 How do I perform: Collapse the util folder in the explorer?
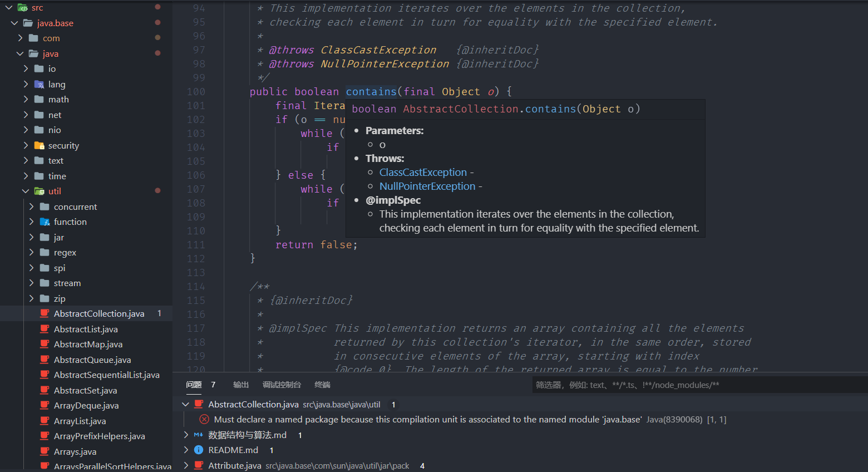25,191
